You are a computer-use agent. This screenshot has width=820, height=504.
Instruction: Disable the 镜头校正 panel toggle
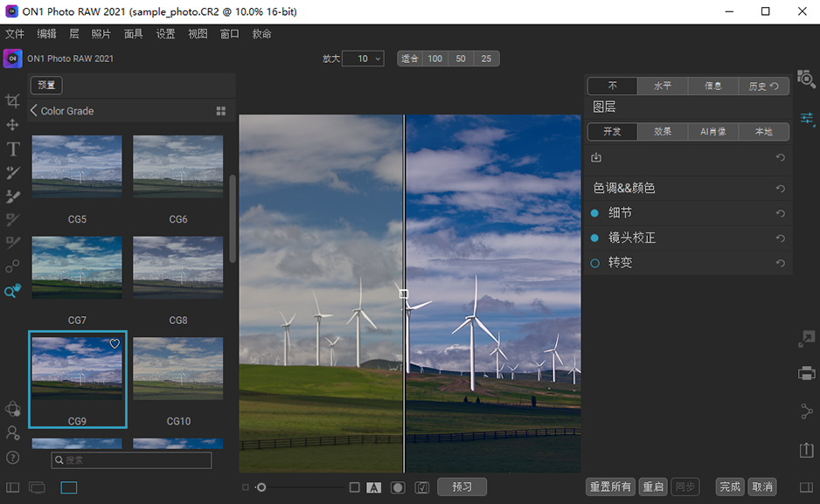tap(595, 238)
